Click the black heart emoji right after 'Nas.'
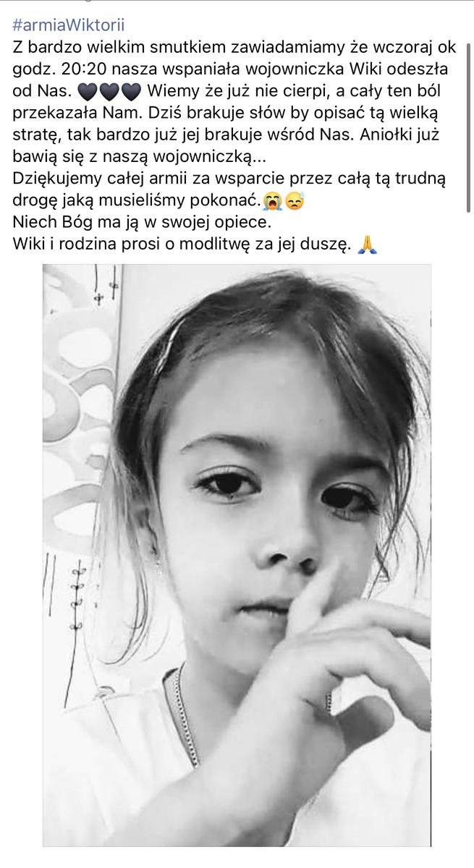This screenshot has height=868, width=474. pos(86,92)
